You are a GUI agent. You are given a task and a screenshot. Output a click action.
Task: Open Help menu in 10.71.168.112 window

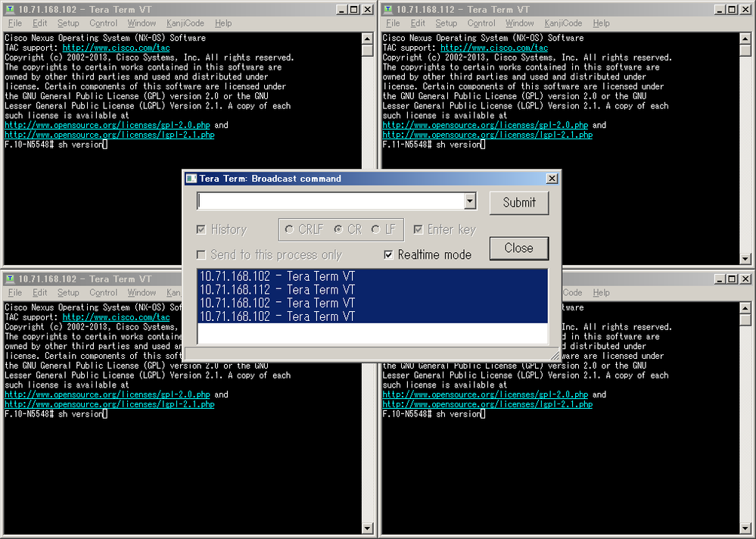coord(601,23)
